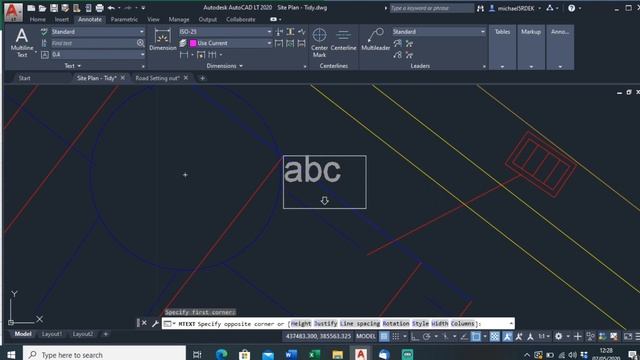Switch to the Manage ribbon tab
This screenshot has width=640, height=360.
(179, 19)
